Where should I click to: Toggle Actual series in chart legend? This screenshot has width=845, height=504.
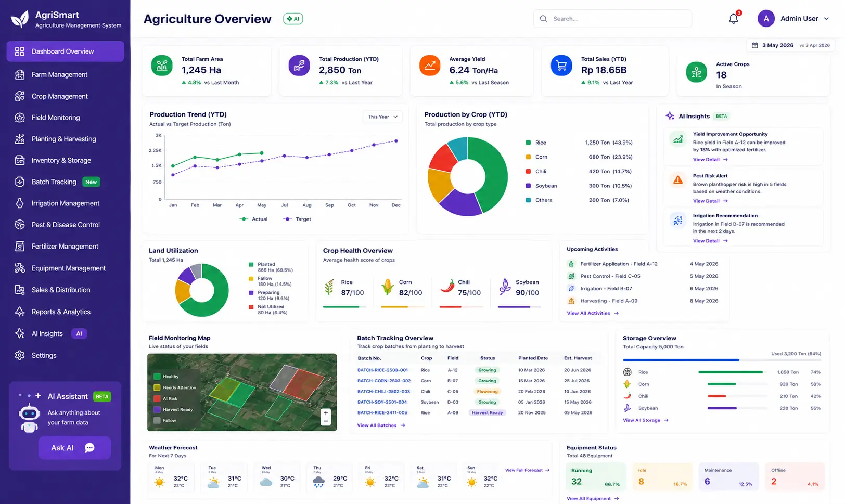pos(253,219)
